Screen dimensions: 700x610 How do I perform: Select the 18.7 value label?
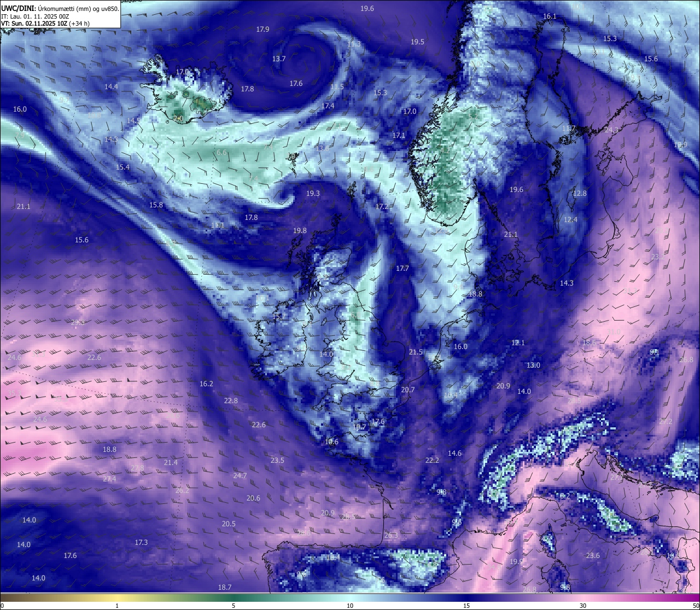225,588
